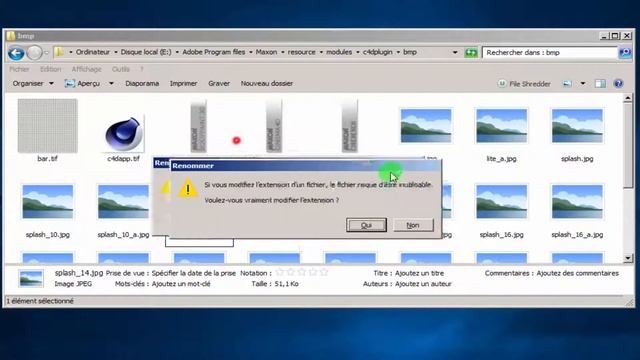Click Diaporama in the toolbar
Image resolution: width=640 pixels, height=360 pixels.
142,83
